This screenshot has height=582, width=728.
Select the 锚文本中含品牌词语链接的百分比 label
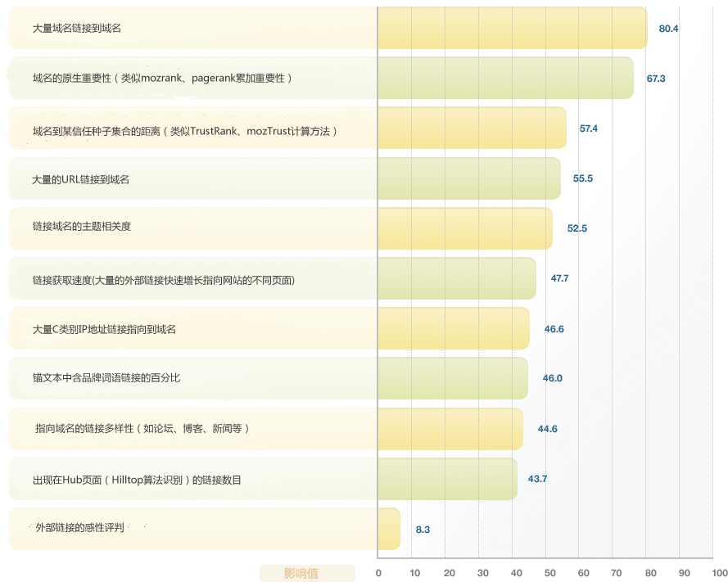(x=106, y=378)
